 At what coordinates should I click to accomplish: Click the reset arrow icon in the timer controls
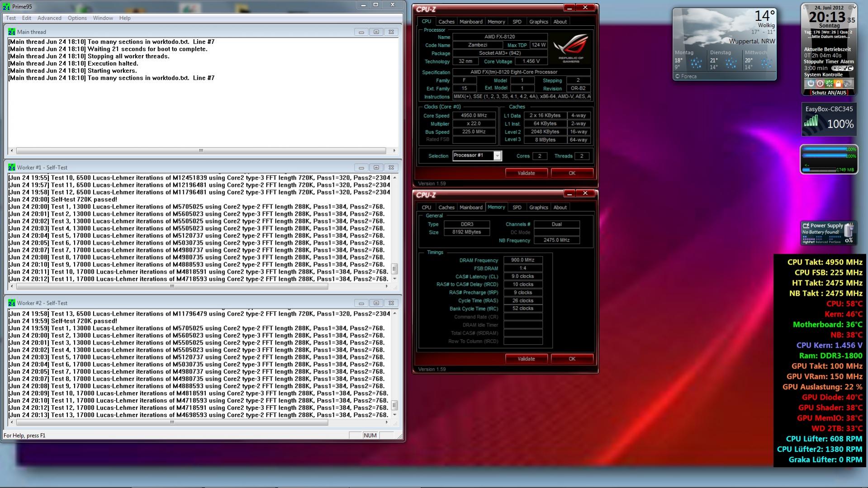[x=850, y=68]
